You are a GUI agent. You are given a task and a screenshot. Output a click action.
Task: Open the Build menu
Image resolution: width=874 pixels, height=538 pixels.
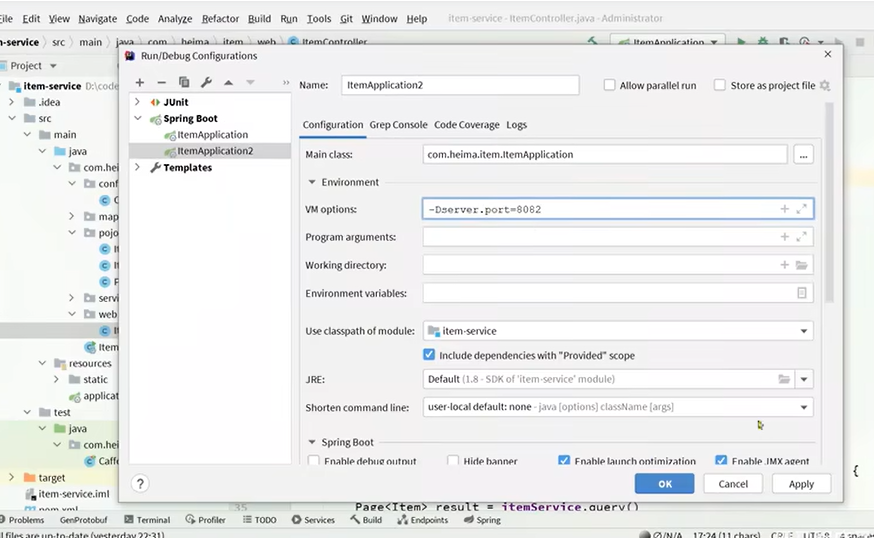click(259, 19)
